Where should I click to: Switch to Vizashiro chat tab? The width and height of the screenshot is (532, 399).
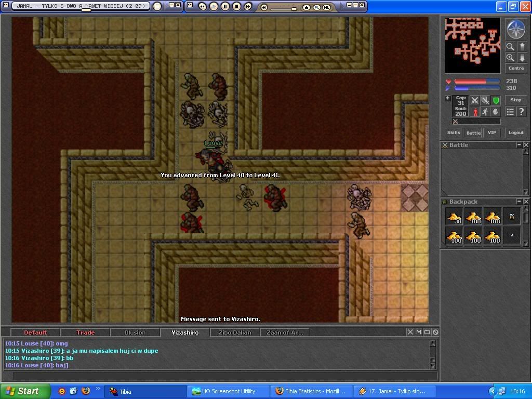(185, 332)
